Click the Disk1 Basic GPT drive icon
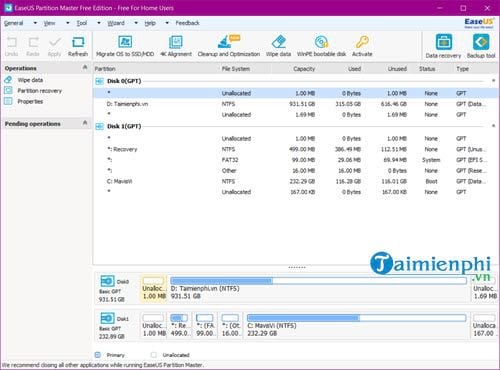500x370 pixels. click(107, 318)
